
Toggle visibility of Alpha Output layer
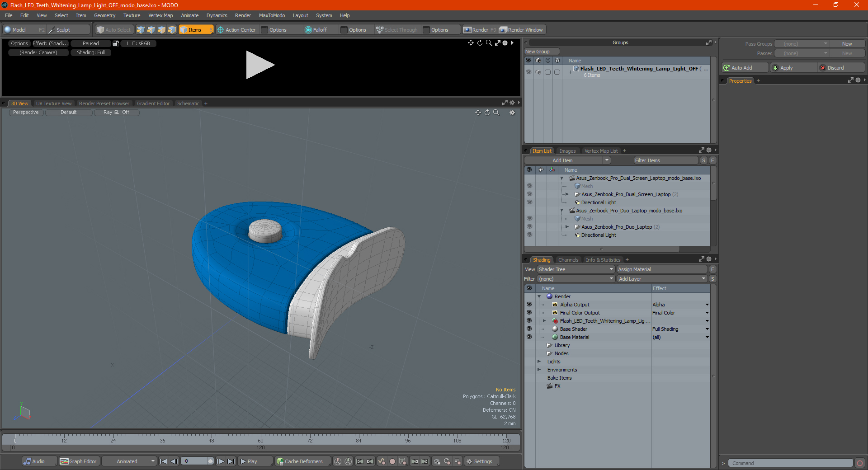[x=529, y=305]
